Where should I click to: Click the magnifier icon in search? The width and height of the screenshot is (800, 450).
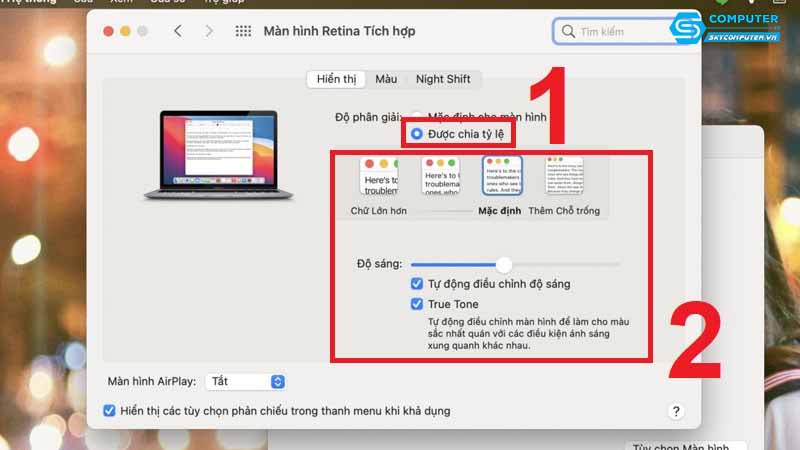coord(569,32)
